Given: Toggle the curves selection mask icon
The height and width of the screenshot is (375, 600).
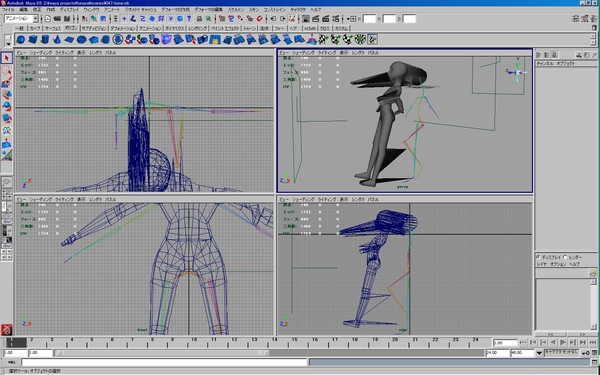Looking at the screenshot, I should 143,18.
